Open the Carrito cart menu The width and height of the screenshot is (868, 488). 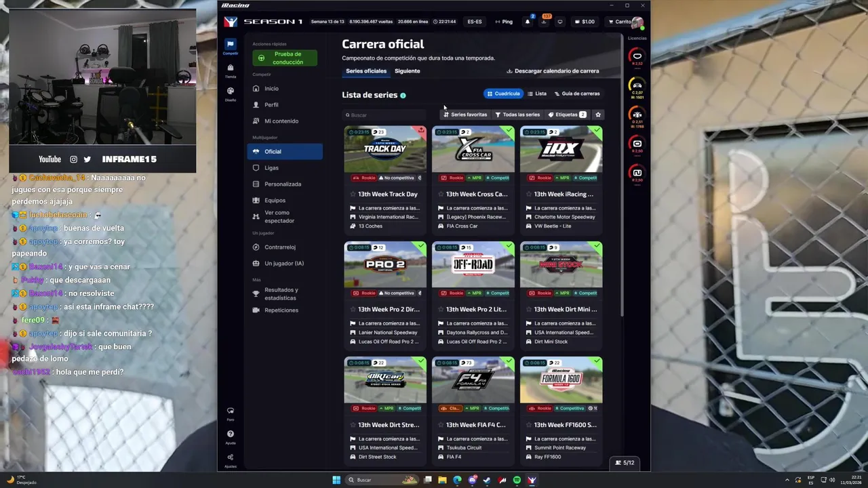point(619,22)
